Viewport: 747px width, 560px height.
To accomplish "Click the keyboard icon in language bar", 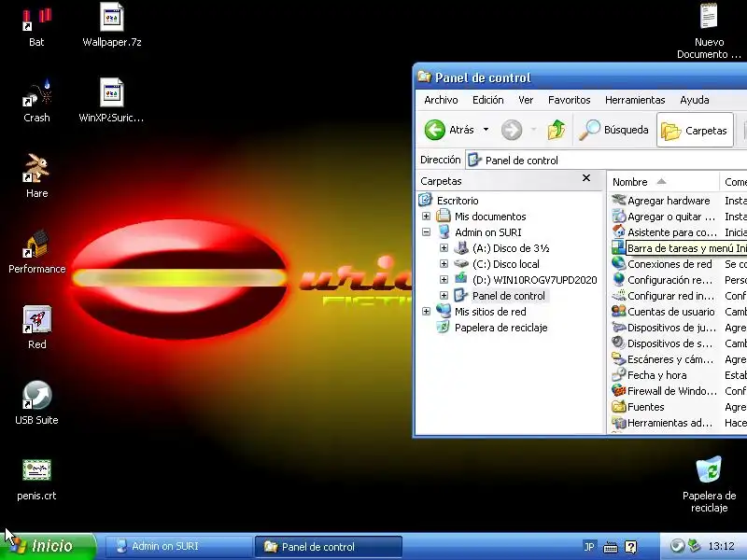I will tap(611, 547).
